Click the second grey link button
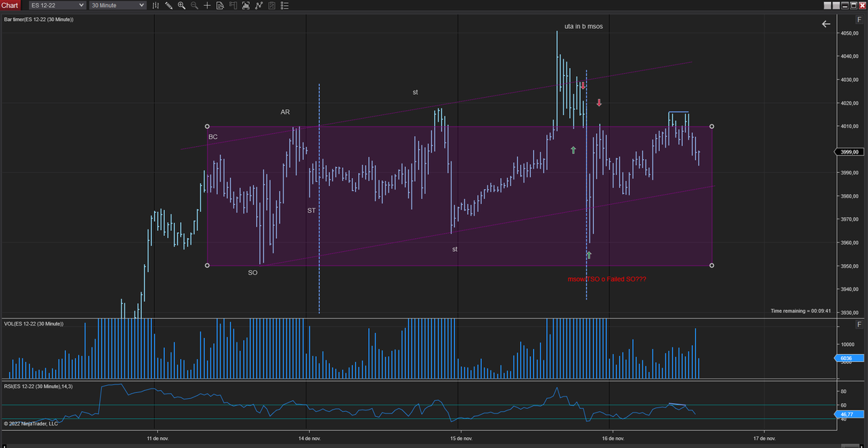Image resolution: width=868 pixels, height=448 pixels. (x=835, y=5)
